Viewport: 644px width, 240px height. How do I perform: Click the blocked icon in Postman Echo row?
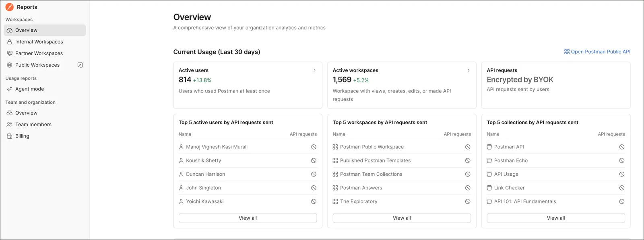tap(622, 161)
